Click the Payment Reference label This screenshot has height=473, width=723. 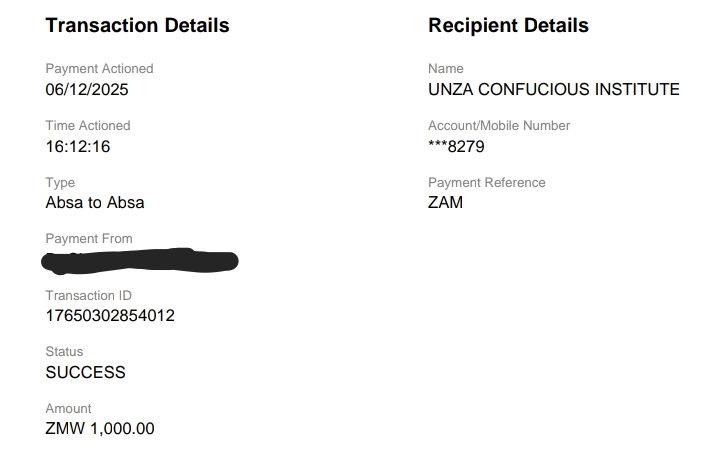487,183
